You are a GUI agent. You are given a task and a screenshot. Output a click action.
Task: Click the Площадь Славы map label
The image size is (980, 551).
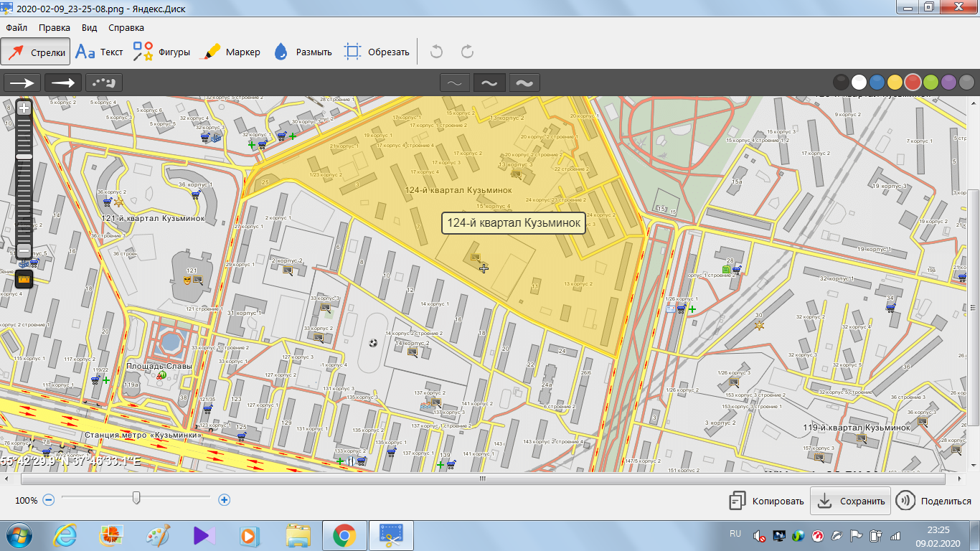(x=159, y=366)
